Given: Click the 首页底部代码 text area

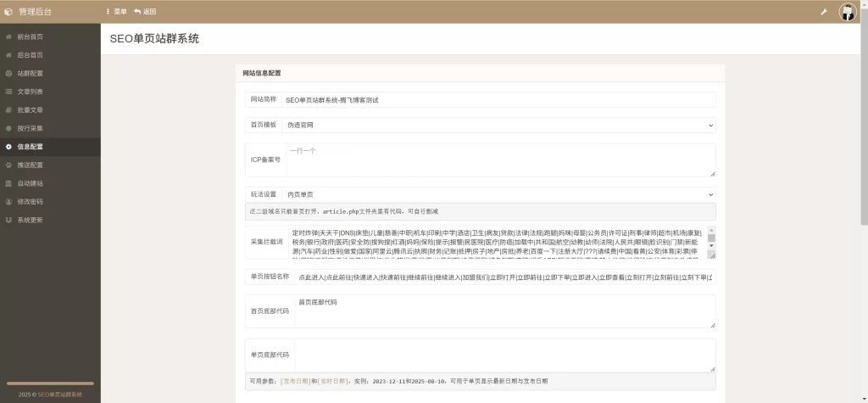Looking at the screenshot, I should point(505,311).
